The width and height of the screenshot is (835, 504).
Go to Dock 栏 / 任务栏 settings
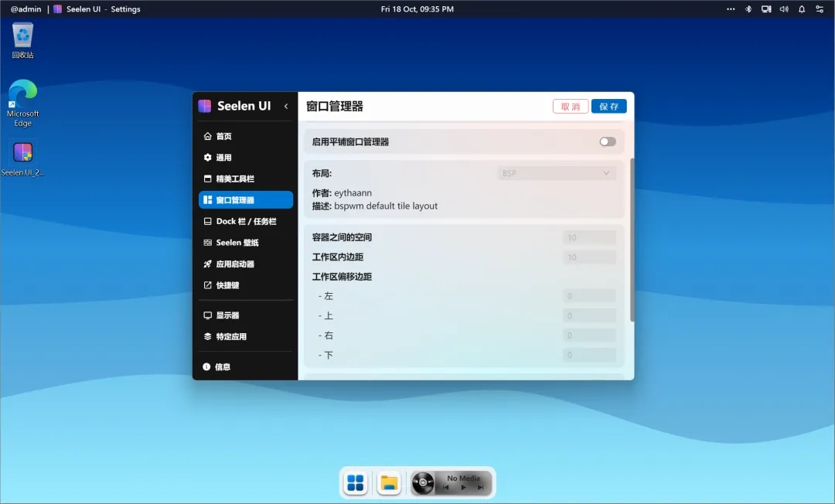(x=245, y=221)
